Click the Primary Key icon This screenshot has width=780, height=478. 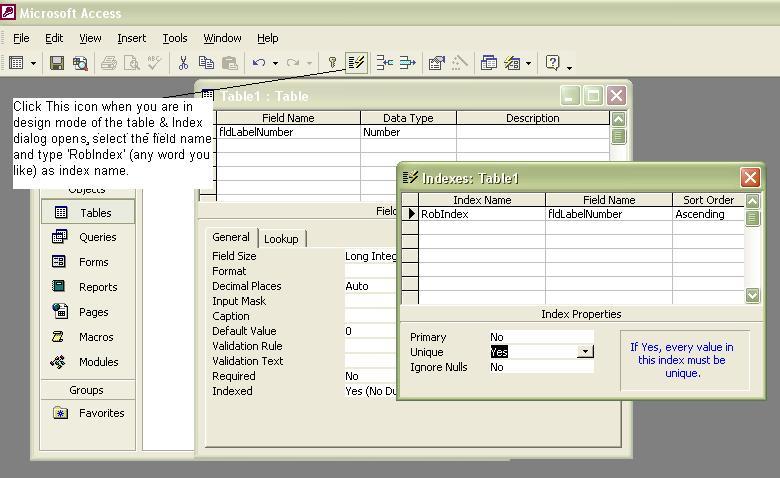pos(333,63)
